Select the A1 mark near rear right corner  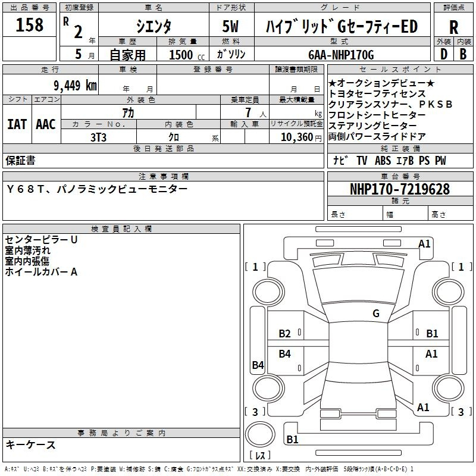click(423, 408)
